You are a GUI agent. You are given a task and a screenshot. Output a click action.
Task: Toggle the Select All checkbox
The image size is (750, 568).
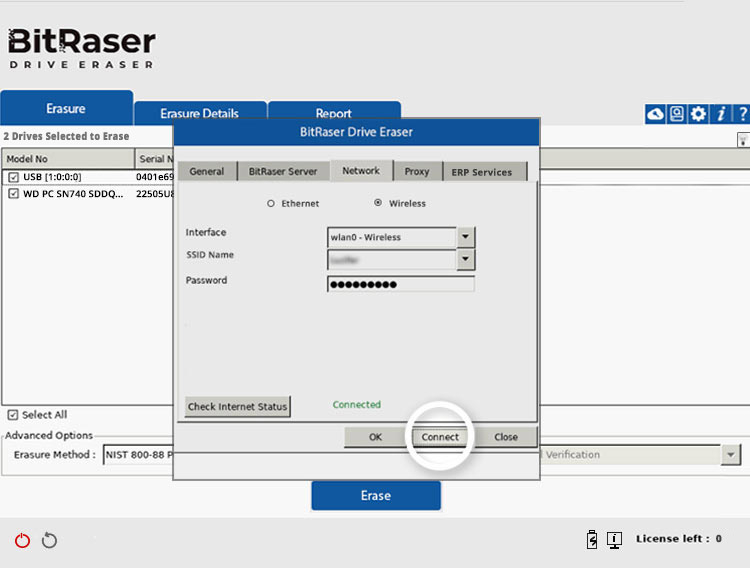click(x=13, y=415)
